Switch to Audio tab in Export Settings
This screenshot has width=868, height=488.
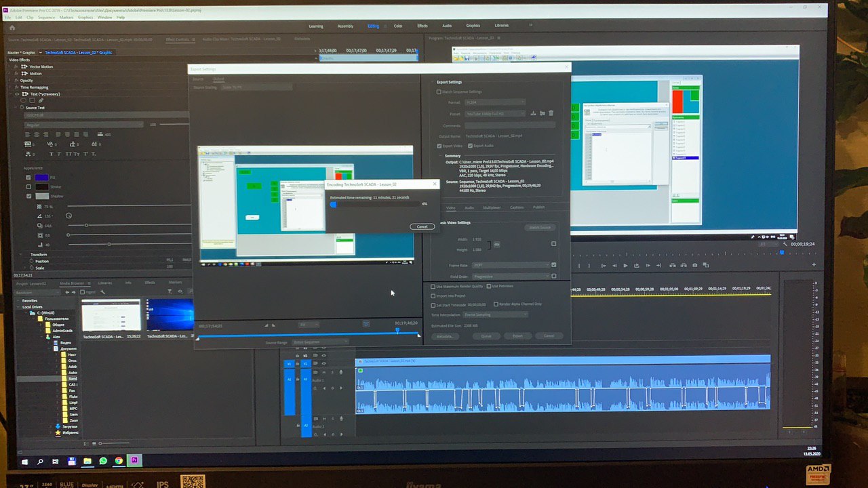coord(469,207)
